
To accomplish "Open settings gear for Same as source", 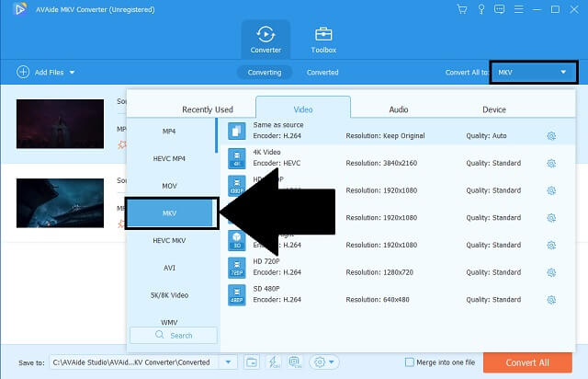I will 551,136.
